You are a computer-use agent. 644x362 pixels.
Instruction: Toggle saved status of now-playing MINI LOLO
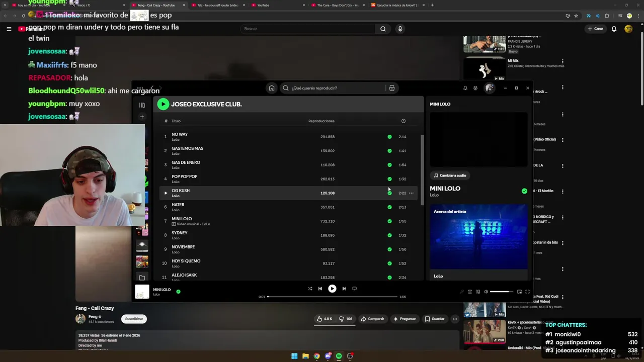pyautogui.click(x=178, y=291)
